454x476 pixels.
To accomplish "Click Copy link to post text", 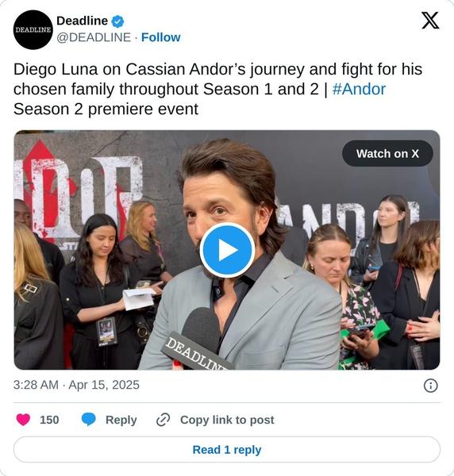I will coord(227,420).
